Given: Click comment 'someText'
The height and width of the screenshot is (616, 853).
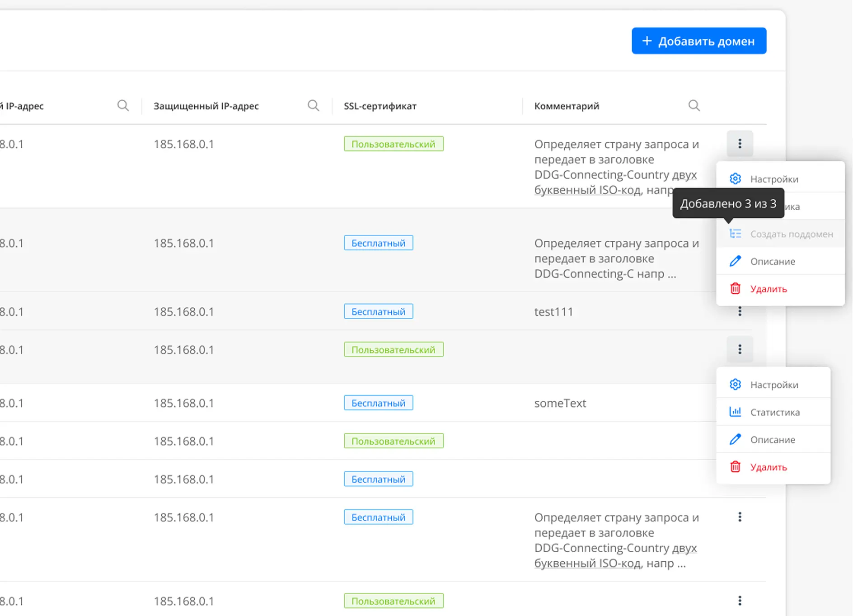Looking at the screenshot, I should [560, 403].
